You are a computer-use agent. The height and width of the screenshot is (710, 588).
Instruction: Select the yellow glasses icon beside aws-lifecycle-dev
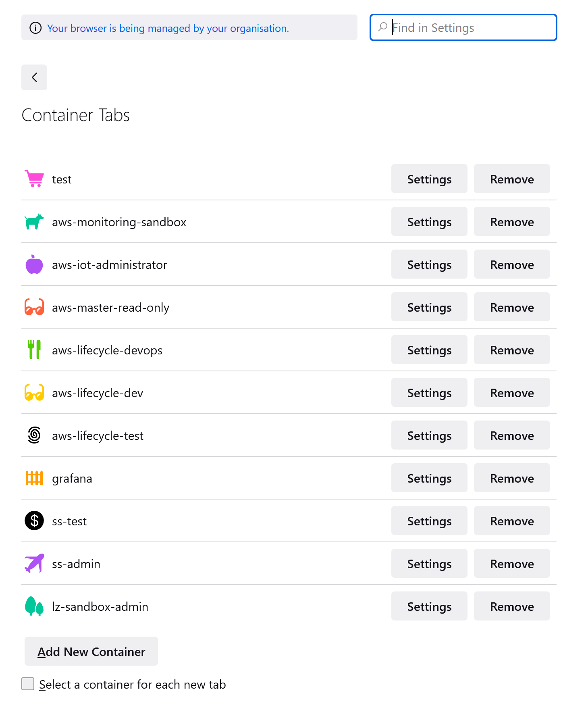[x=34, y=392]
